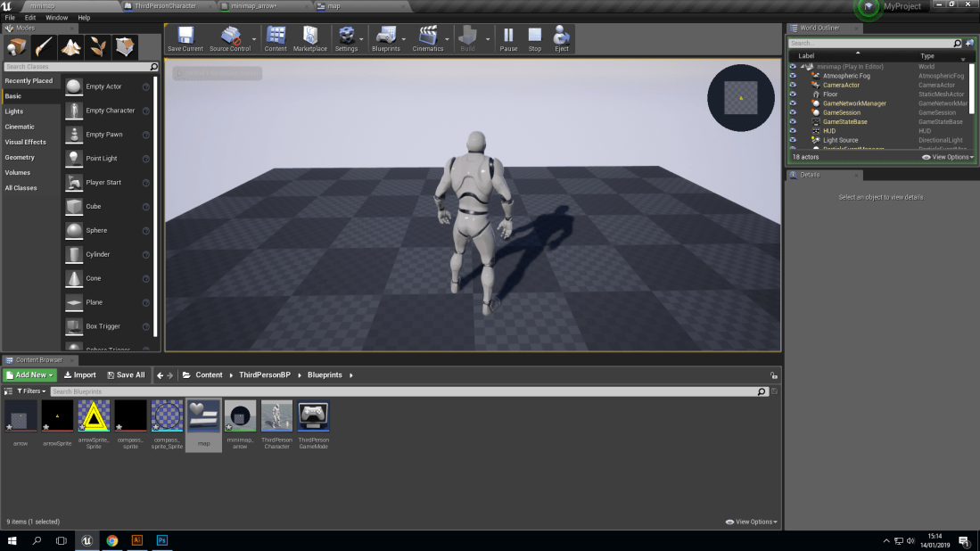The image size is (980, 551).
Task: Toggle visibility of the Floor actor
Action: 793,94
